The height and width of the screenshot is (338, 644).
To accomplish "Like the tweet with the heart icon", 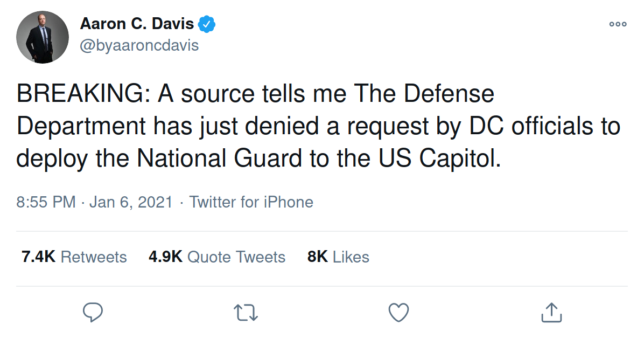I will tap(398, 312).
